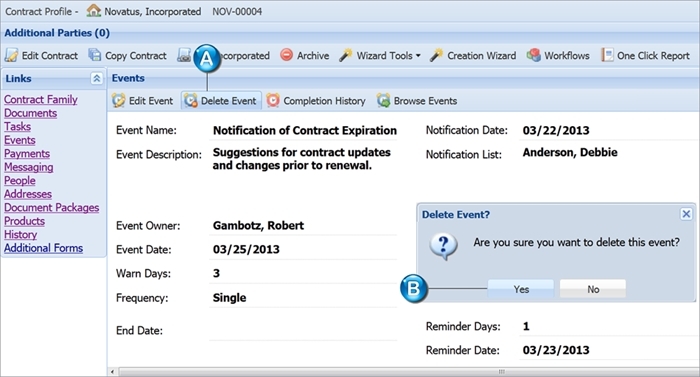Click the Completion History icon
Viewport: 700px width, 377px height.
click(x=273, y=101)
